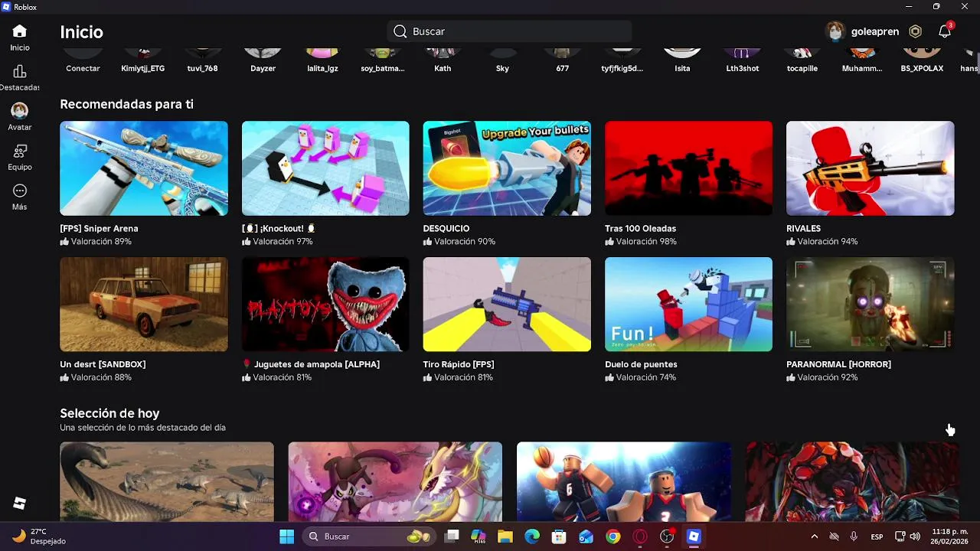This screenshot has height=551, width=980.
Task: Open friend Dayzer
Action: 263,61
